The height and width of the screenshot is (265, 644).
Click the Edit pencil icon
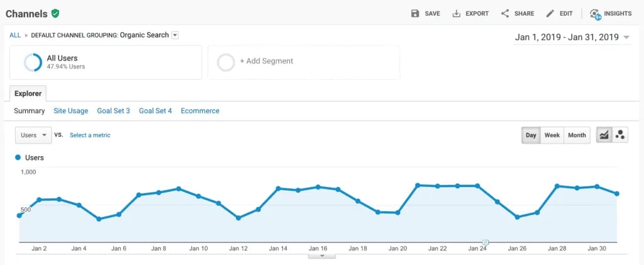pyautogui.click(x=550, y=13)
